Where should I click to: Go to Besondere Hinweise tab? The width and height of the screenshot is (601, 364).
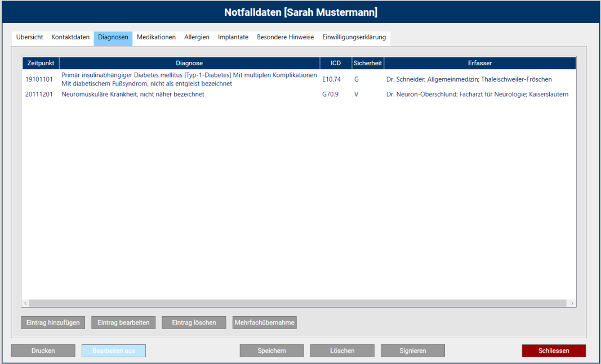coord(285,38)
